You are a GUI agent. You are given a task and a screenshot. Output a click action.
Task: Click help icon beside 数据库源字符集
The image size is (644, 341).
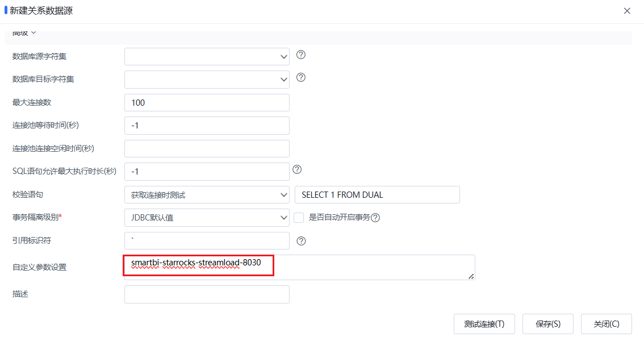pyautogui.click(x=300, y=55)
